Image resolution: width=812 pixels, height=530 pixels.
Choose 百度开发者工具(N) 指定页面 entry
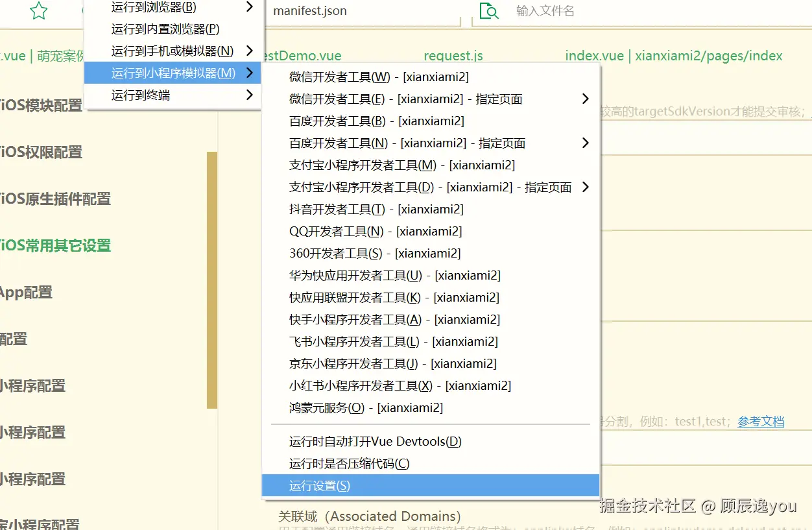tap(431, 143)
